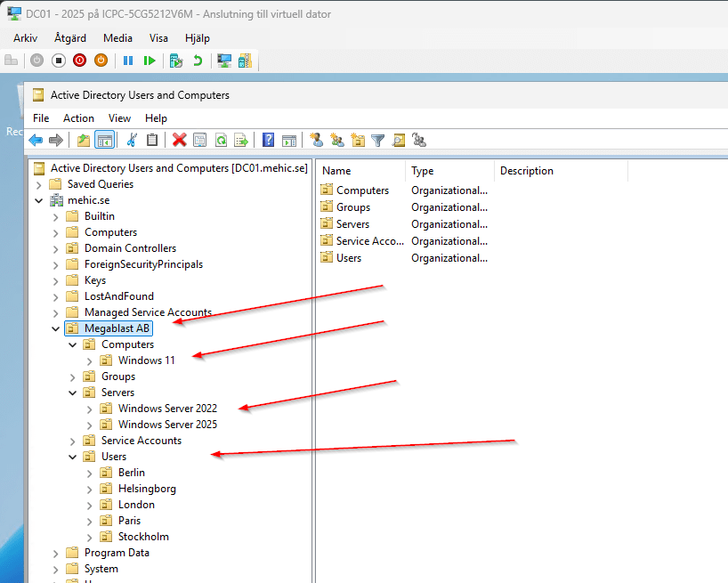Create a new user with the toolbar icon
The width and height of the screenshot is (728, 583).
coord(316,140)
